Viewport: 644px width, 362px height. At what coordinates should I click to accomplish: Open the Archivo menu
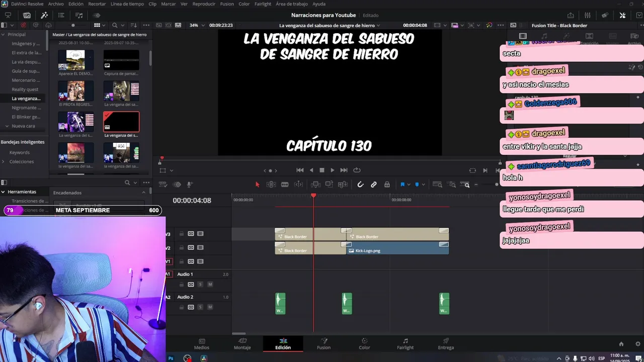56,4
